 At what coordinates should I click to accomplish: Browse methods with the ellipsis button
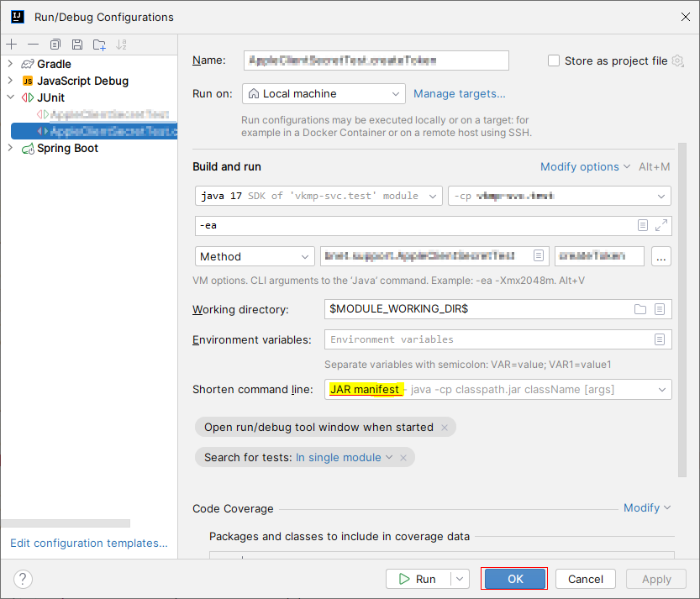point(661,256)
